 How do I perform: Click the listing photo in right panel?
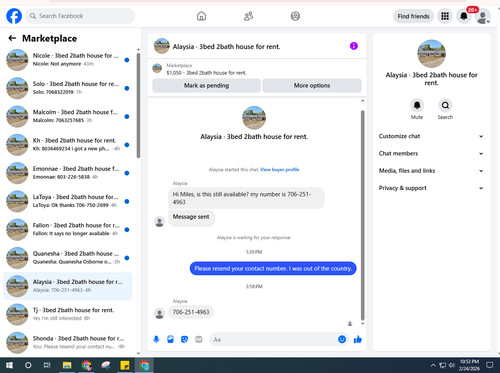coord(431,54)
